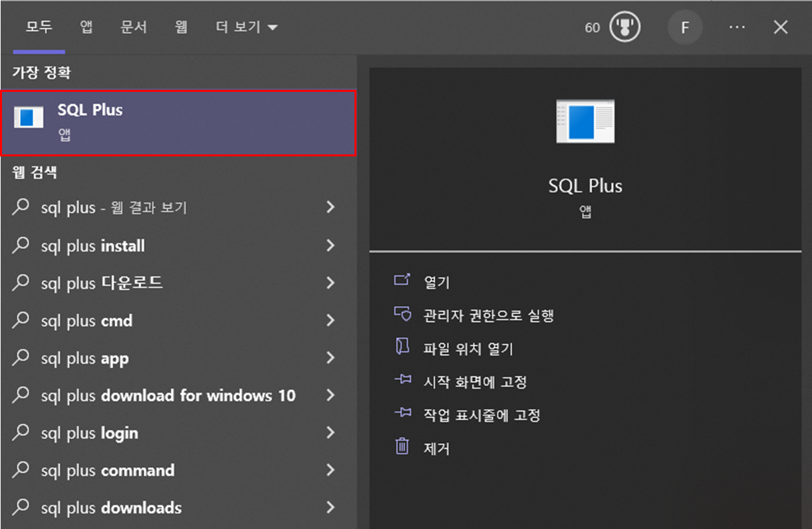Expand chevron for 'sql plus - 웹 결과 보기'
The width and height of the screenshot is (812, 529).
[x=331, y=208]
